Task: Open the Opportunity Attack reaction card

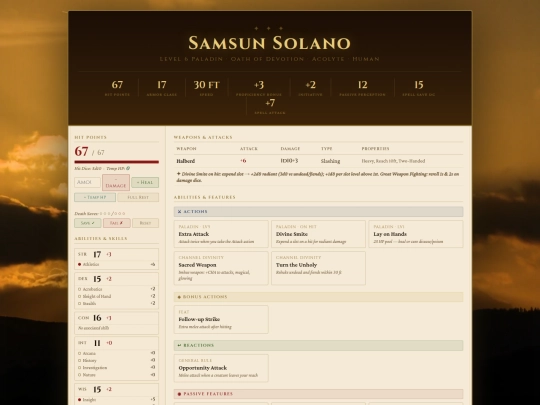Action: coord(221,368)
